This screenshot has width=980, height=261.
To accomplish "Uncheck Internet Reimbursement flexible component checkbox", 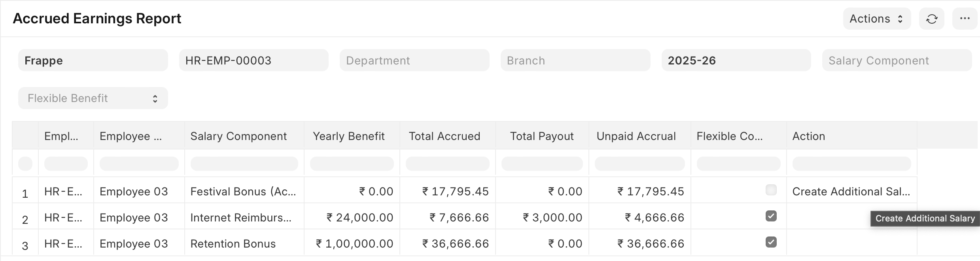I will tap(771, 216).
